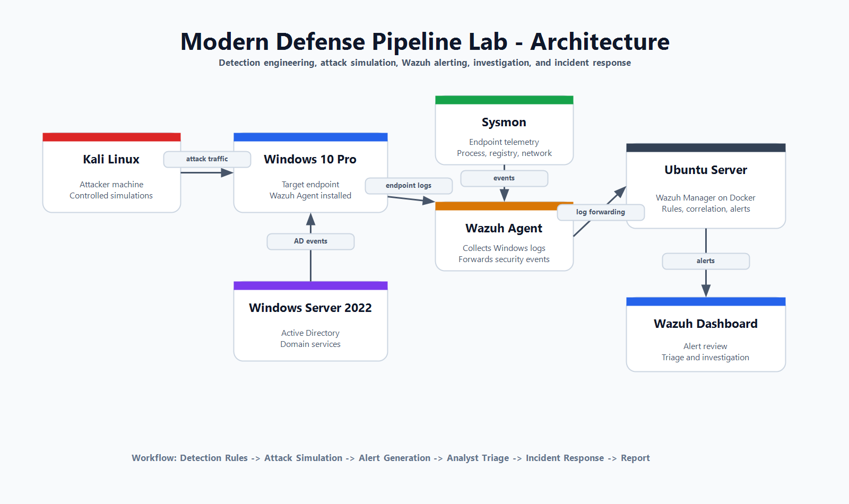Select the "endpoint logs" arrow label
Viewport: 849px width, 504px height.
[x=409, y=186]
